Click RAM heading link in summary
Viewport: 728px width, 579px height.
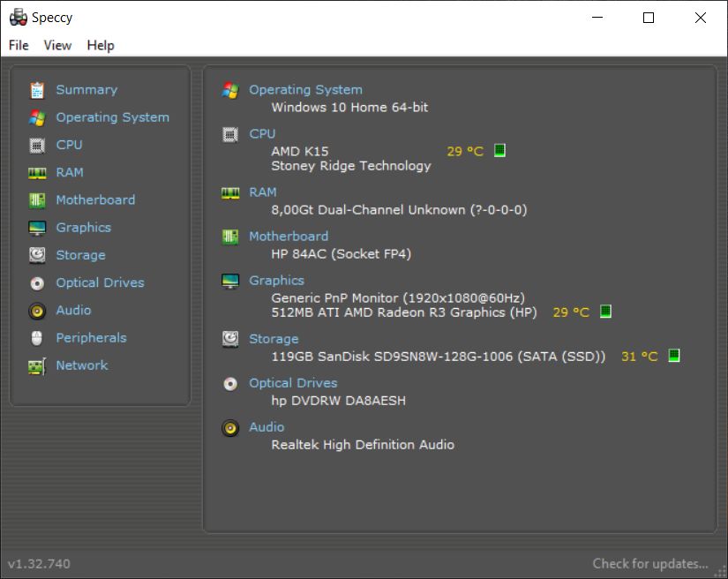[263, 192]
